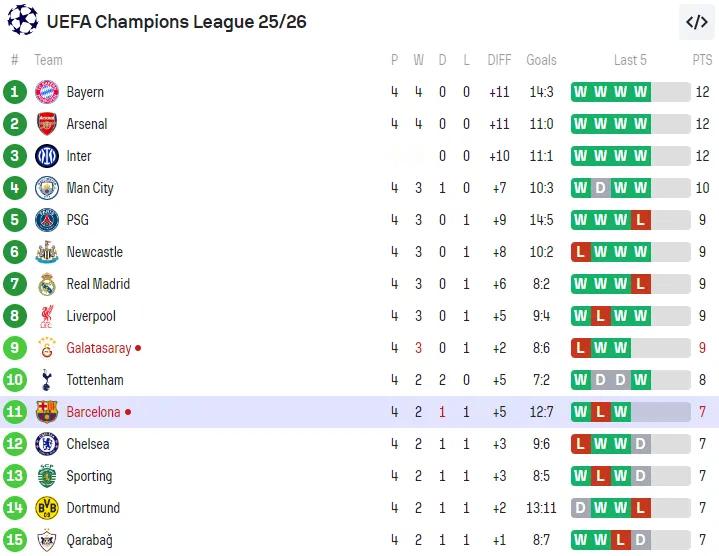Open the Man City crest icon
The image size is (719, 556).
47,188
